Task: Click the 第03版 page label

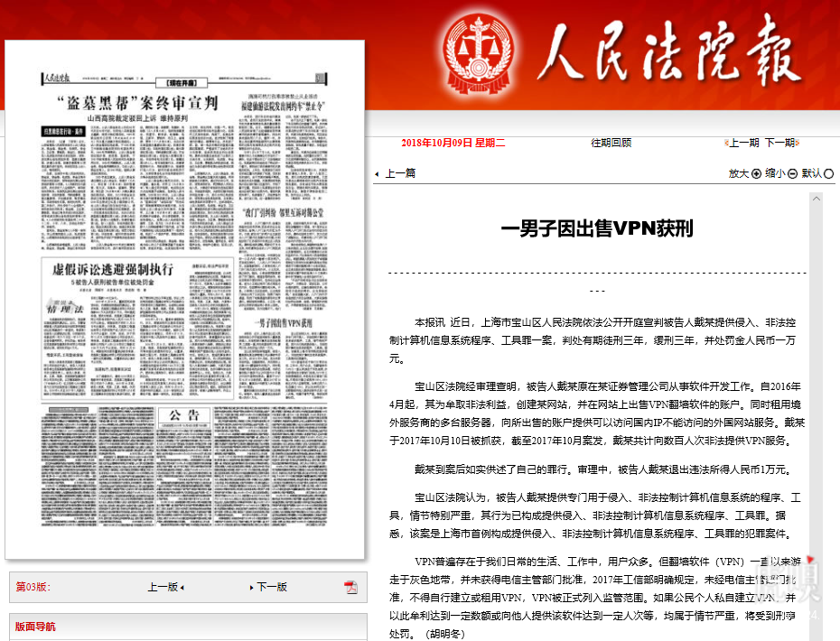Action: [33, 587]
